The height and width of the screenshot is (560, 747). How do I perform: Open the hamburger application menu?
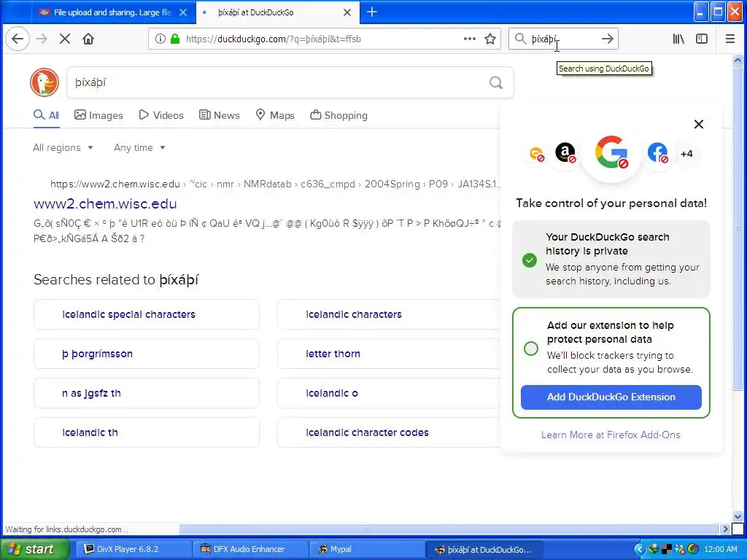coord(729,39)
